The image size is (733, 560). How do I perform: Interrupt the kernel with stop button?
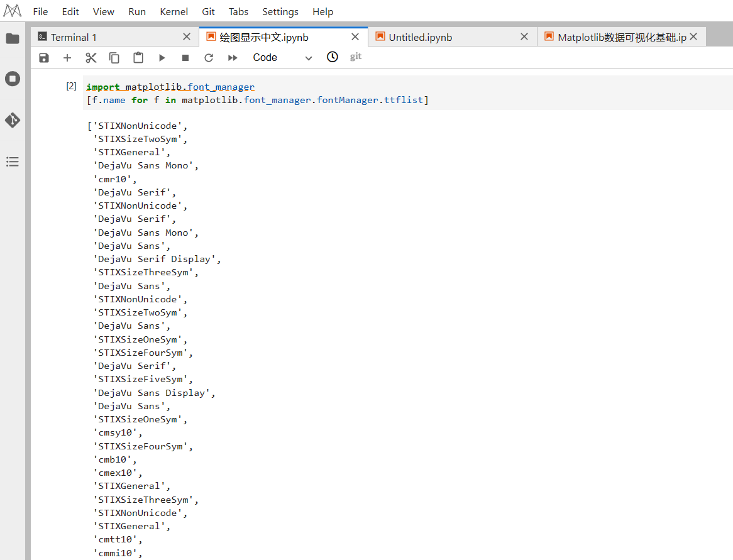pyautogui.click(x=185, y=57)
